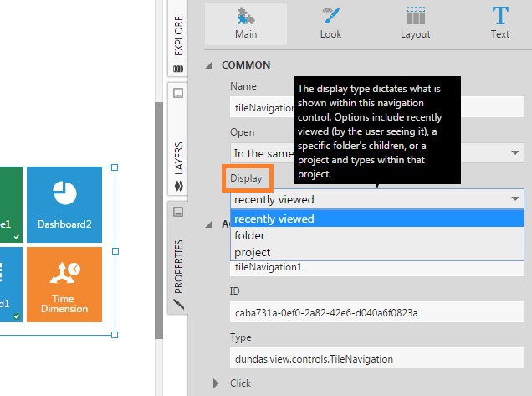Open the 'In the same' Open dropdown
The image size is (532, 396).
[x=261, y=153]
